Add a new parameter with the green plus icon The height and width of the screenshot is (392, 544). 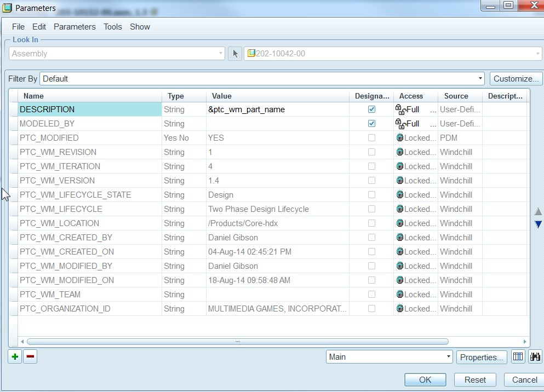point(15,356)
